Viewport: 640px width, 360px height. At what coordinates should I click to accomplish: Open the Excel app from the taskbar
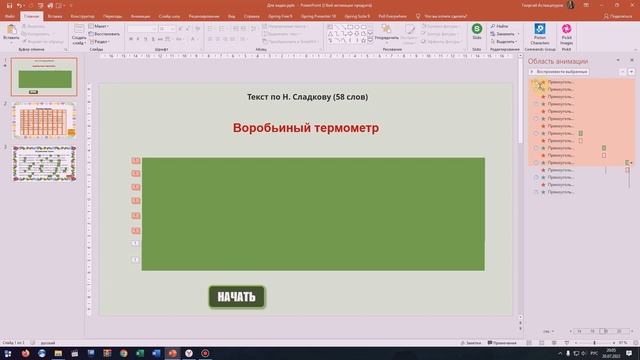click(x=140, y=353)
